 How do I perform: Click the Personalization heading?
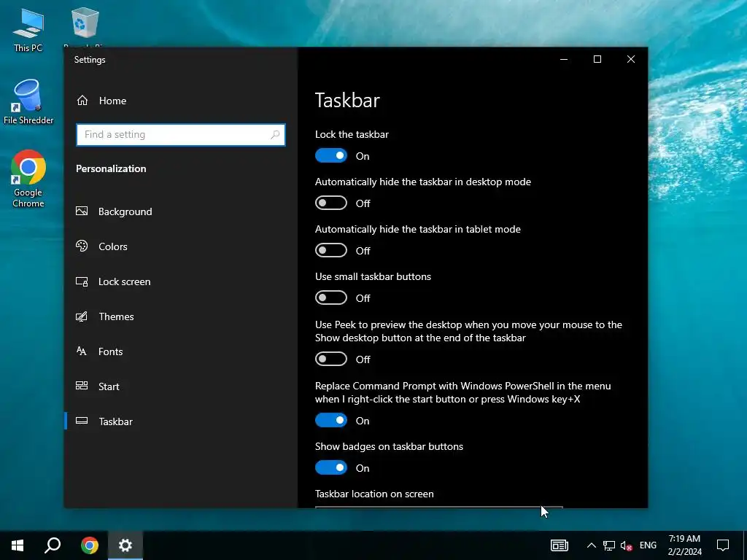[111, 168]
